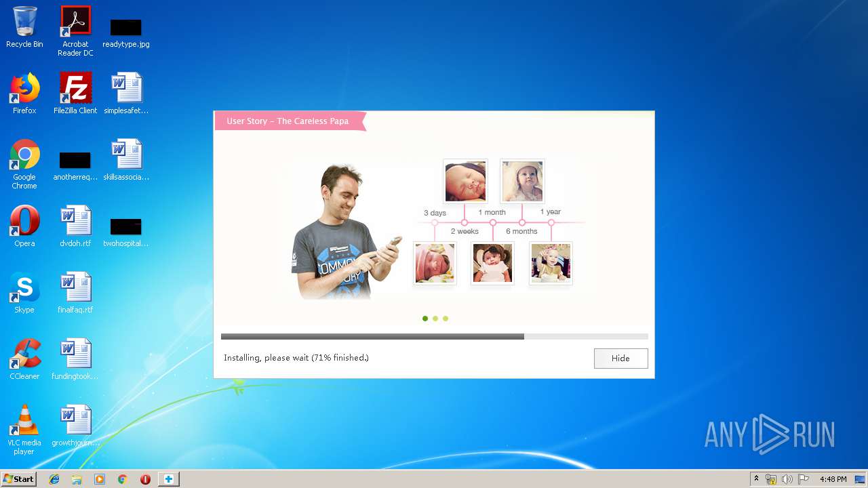Select third slideshow page dot
Viewport: 868px width, 488px height.
tap(446, 319)
